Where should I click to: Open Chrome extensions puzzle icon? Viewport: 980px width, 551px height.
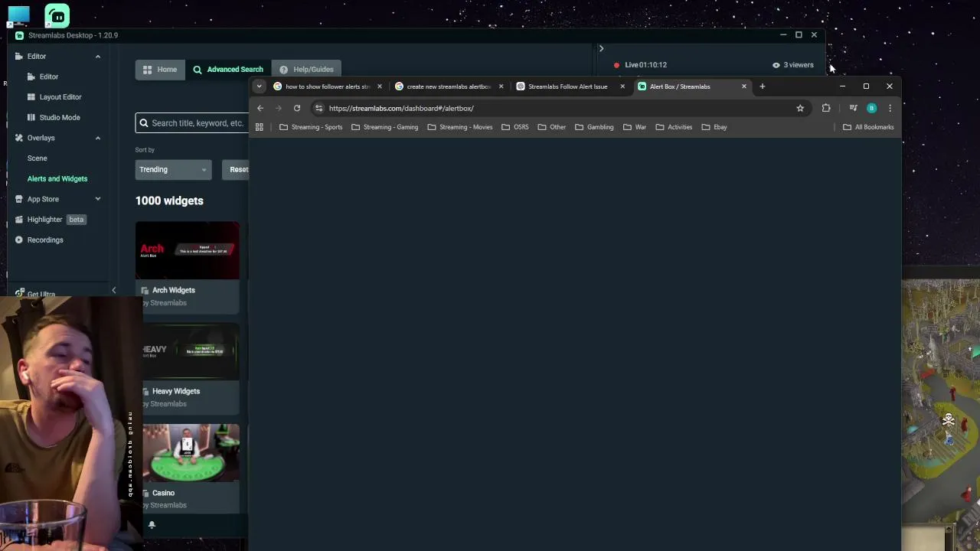(x=826, y=108)
